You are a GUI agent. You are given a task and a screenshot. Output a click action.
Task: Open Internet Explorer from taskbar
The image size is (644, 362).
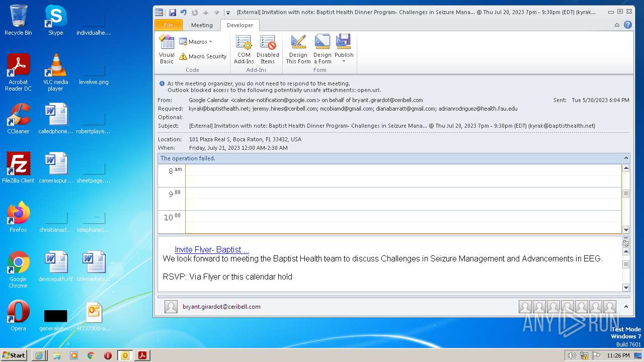click(x=39, y=355)
